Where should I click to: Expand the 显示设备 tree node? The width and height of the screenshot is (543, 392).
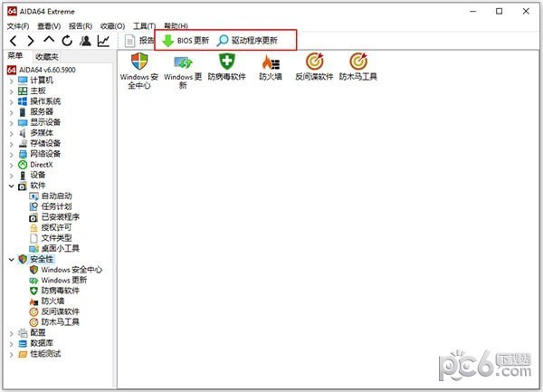tap(11, 123)
